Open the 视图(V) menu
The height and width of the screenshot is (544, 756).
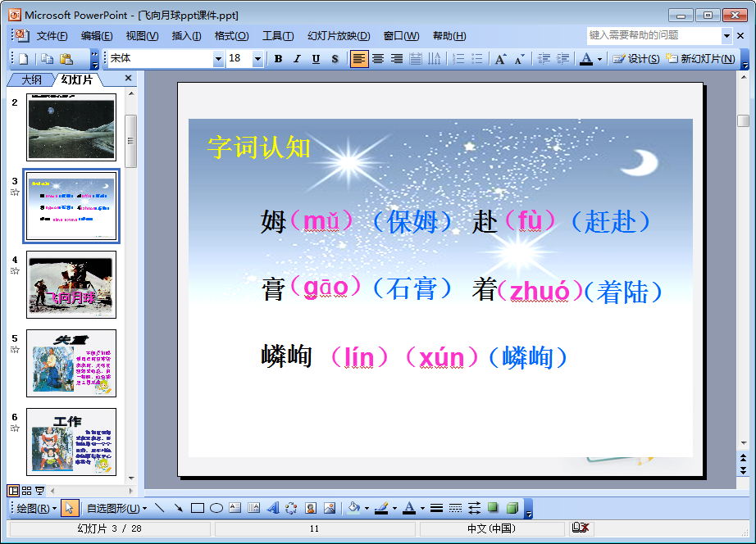coord(142,36)
